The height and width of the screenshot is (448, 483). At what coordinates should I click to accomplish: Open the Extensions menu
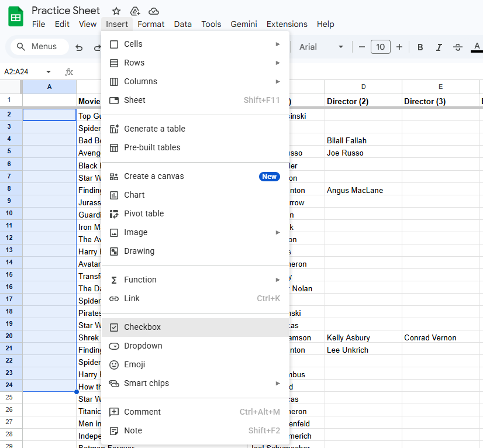(287, 24)
